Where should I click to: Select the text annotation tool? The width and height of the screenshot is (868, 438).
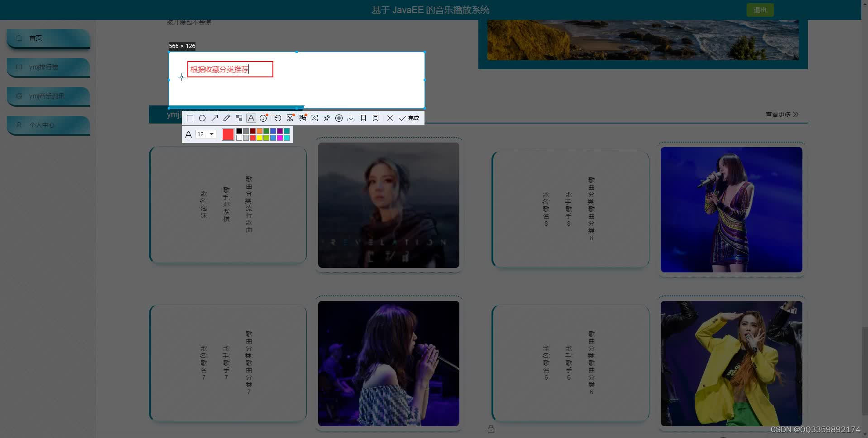[x=251, y=118]
